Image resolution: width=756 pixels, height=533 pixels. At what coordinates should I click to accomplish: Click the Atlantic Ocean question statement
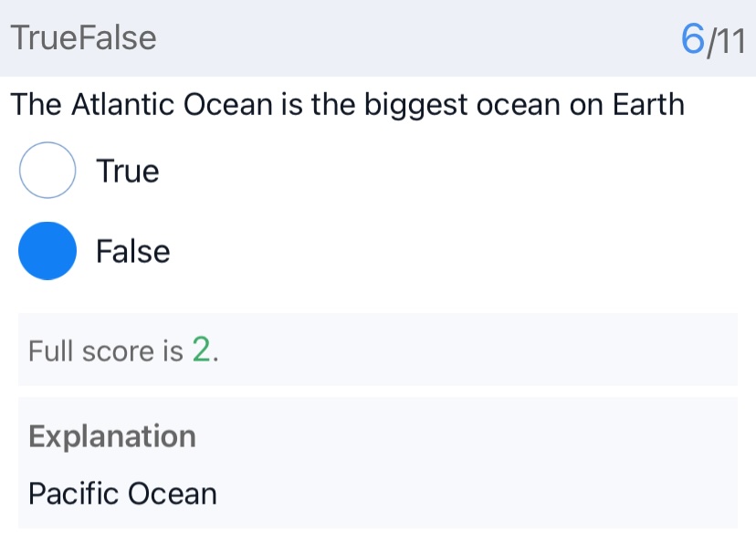click(x=347, y=104)
